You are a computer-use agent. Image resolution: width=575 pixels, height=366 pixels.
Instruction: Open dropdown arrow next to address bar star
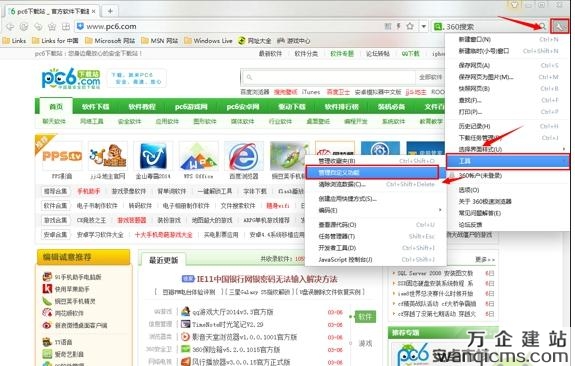point(424,26)
